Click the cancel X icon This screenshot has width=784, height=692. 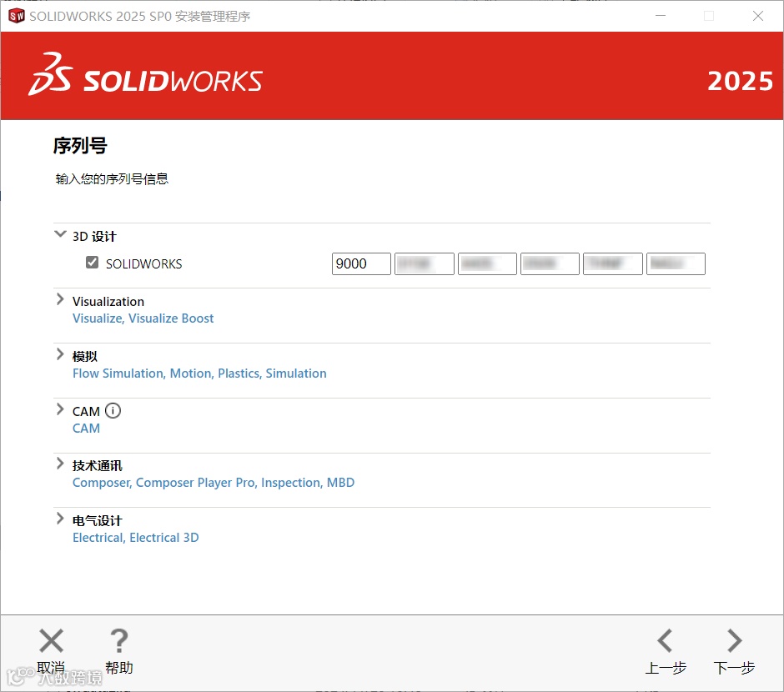51,640
